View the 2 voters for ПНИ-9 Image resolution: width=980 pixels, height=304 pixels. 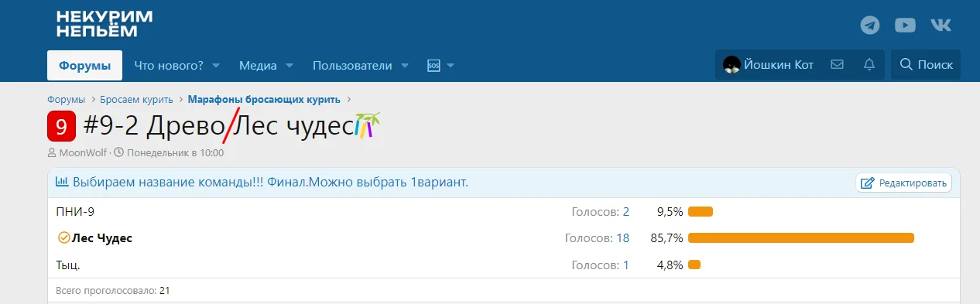click(x=625, y=211)
